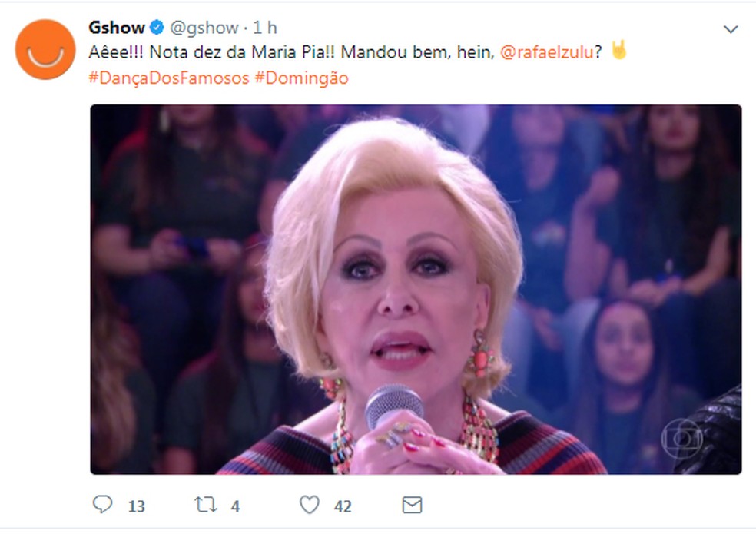
Task: Visit the @rafaelzulu mention
Action: [547, 52]
